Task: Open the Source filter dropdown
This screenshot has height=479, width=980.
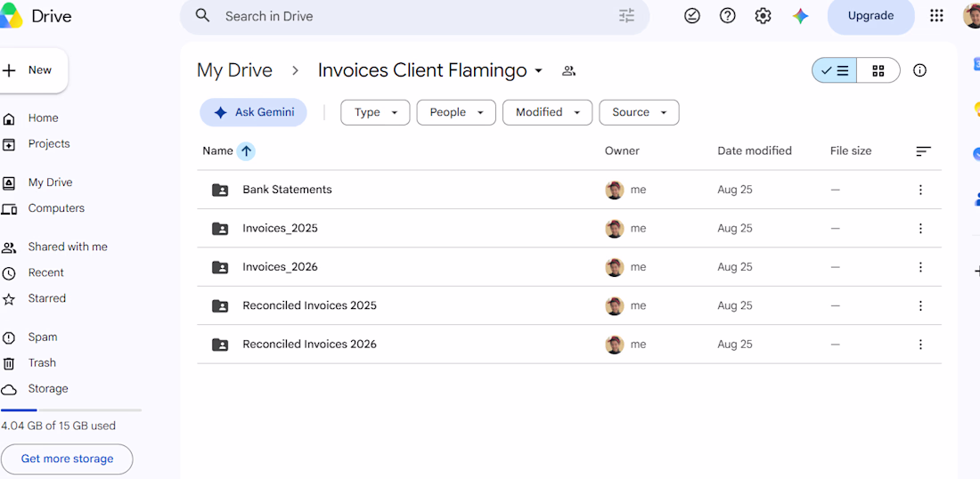Action: click(x=639, y=112)
